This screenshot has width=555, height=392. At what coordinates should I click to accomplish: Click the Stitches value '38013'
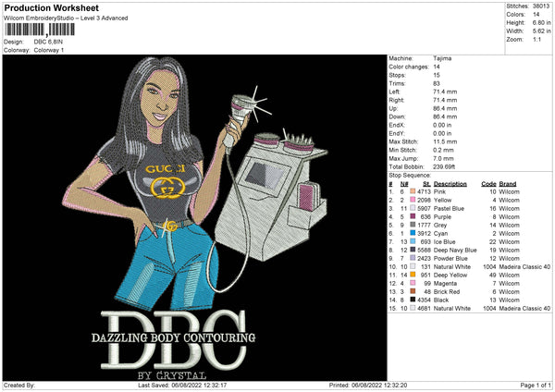click(x=541, y=6)
